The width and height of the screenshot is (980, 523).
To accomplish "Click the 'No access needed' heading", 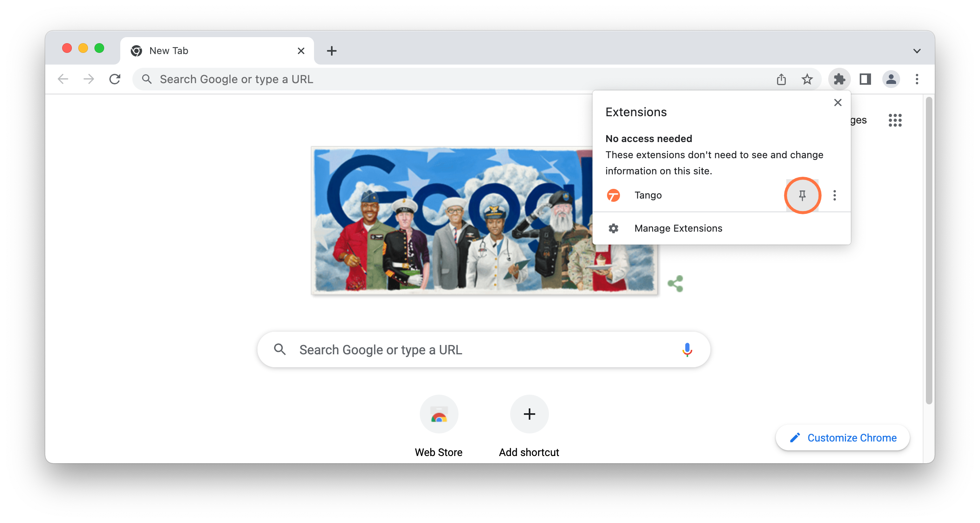I will pos(649,138).
